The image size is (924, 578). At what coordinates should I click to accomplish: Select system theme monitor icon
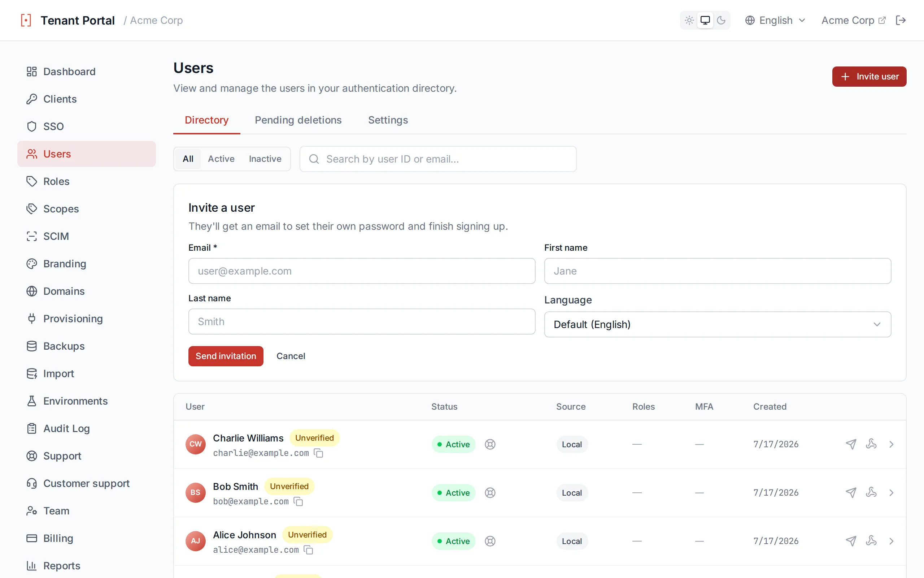click(x=705, y=20)
